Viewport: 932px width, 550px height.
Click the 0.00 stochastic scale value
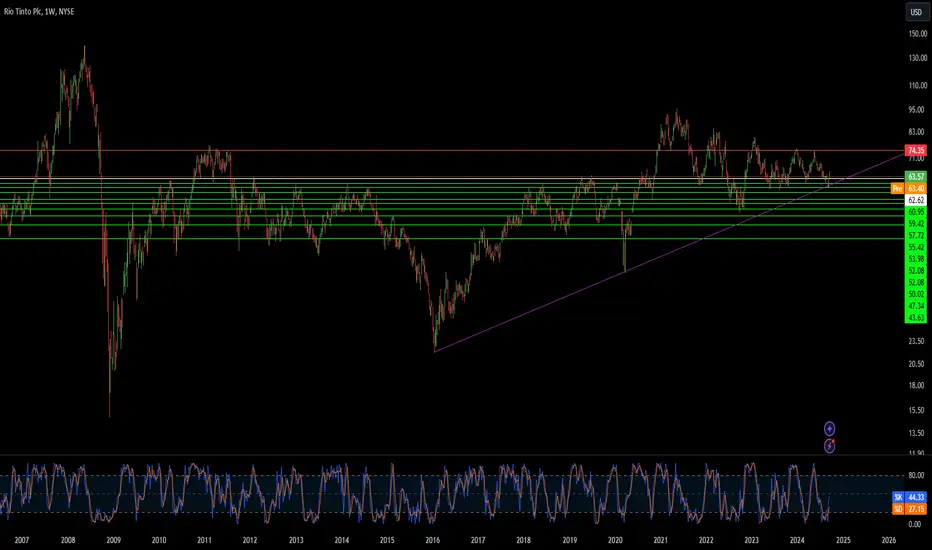[915, 524]
